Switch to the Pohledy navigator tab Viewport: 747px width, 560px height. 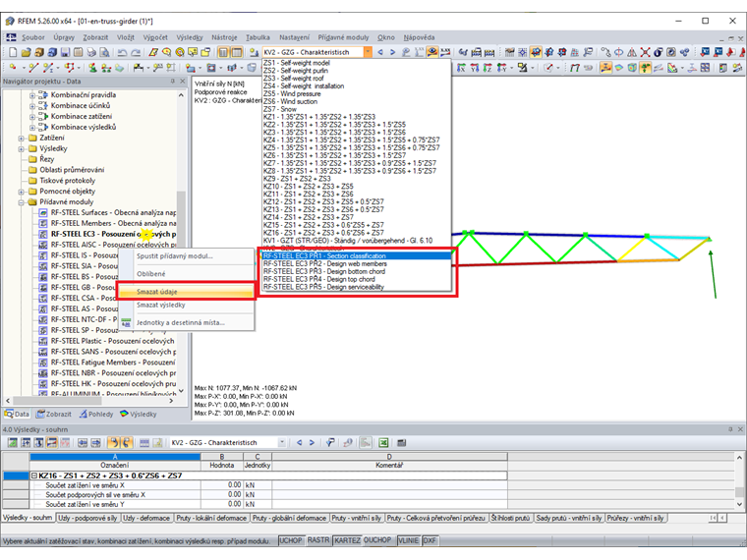pyautogui.click(x=96, y=415)
